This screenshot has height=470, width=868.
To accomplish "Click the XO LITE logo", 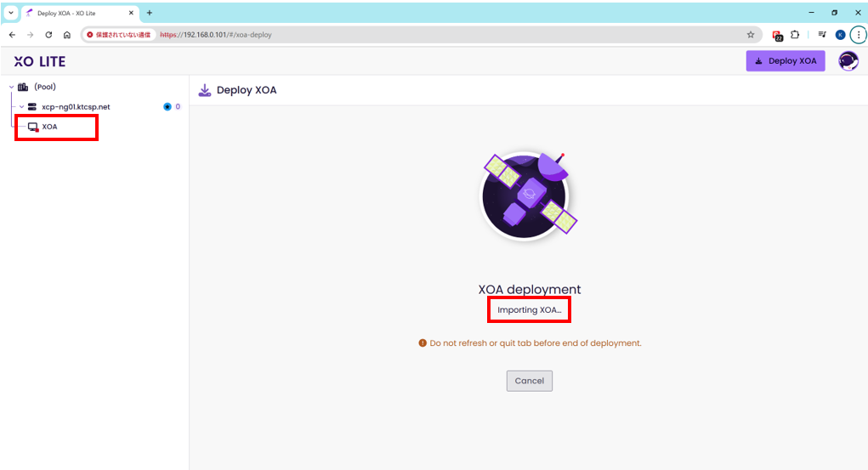I will coord(39,61).
